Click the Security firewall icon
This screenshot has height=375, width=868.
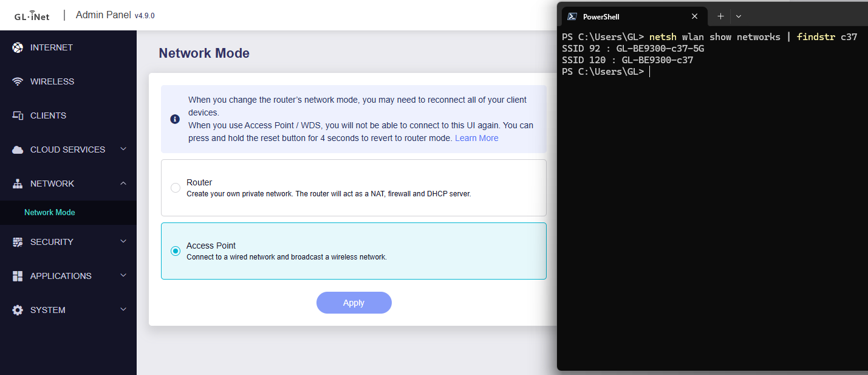point(18,242)
